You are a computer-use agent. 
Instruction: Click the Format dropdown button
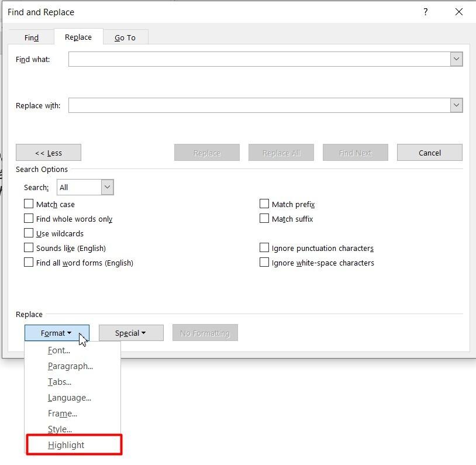point(57,333)
